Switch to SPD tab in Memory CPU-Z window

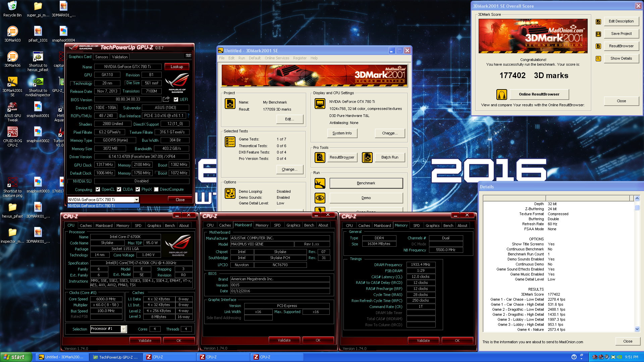coord(416,226)
